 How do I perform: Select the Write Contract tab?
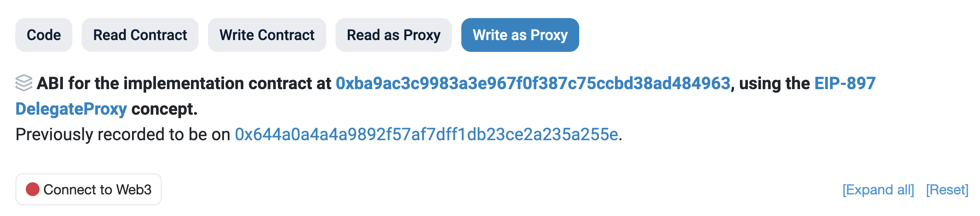click(267, 35)
